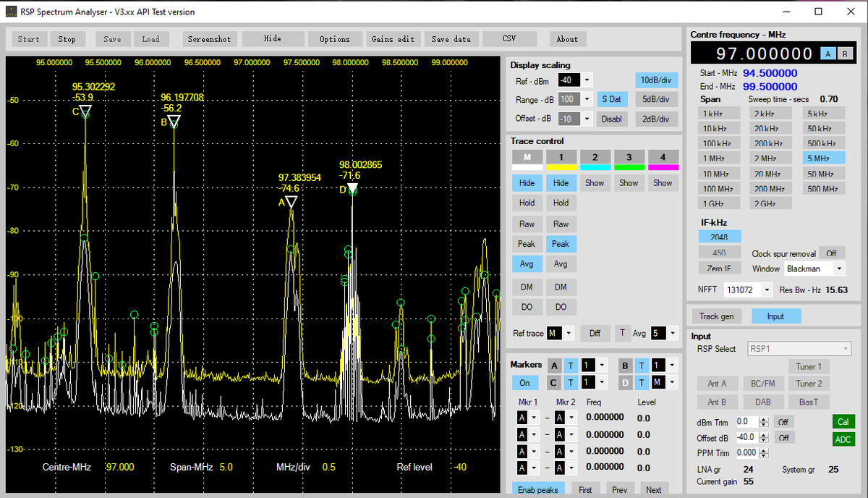This screenshot has height=498, width=868.
Task: Select centre frequency A button
Action: [827, 54]
